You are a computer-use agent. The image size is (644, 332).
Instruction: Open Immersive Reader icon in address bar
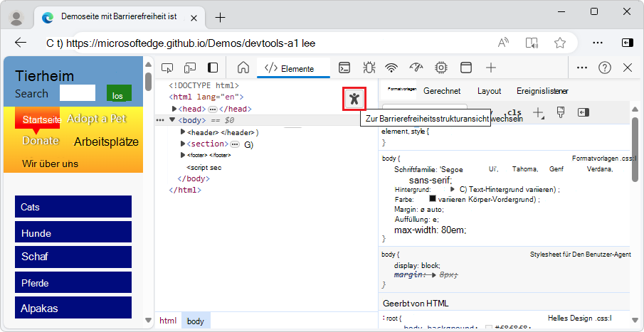pos(532,43)
